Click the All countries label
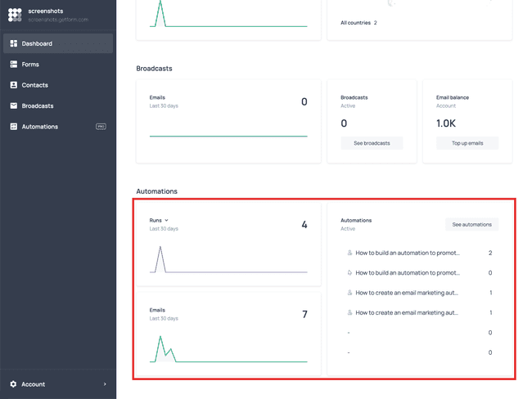 coord(355,23)
